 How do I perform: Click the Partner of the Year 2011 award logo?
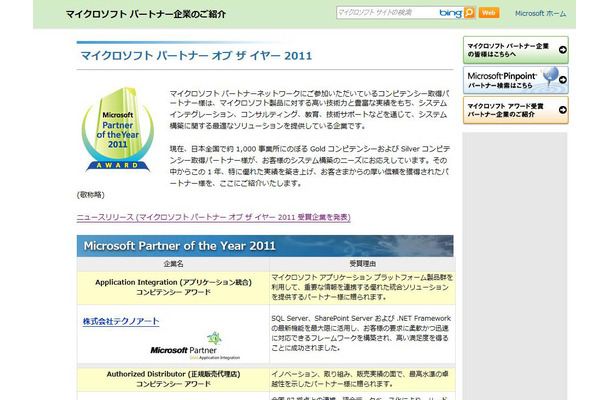pos(117,130)
